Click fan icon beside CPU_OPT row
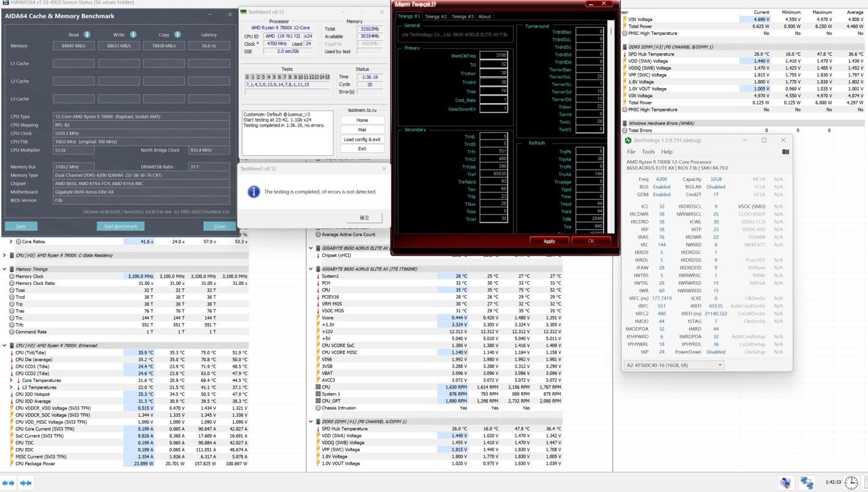 [318, 401]
